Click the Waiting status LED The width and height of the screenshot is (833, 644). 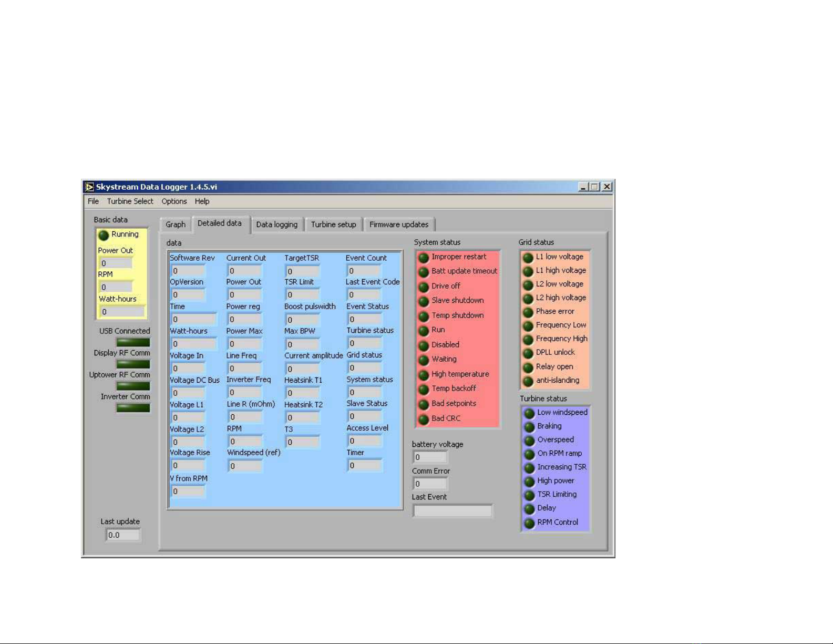(423, 360)
